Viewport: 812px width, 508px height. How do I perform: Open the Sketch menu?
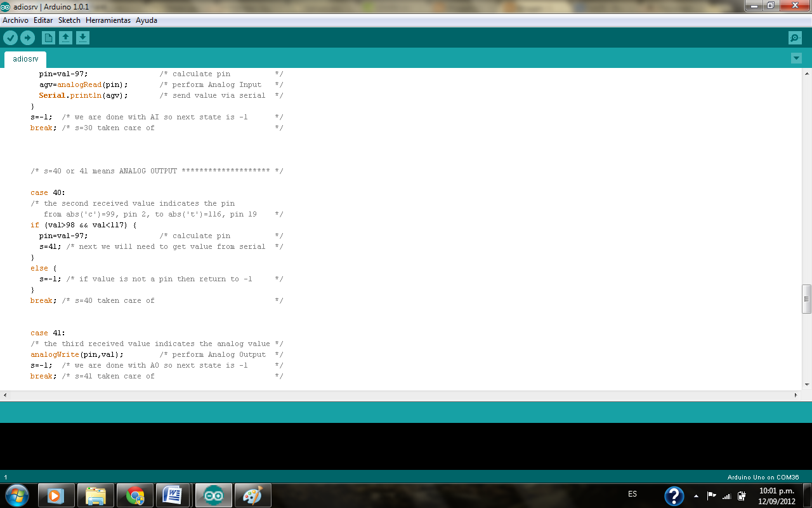69,20
